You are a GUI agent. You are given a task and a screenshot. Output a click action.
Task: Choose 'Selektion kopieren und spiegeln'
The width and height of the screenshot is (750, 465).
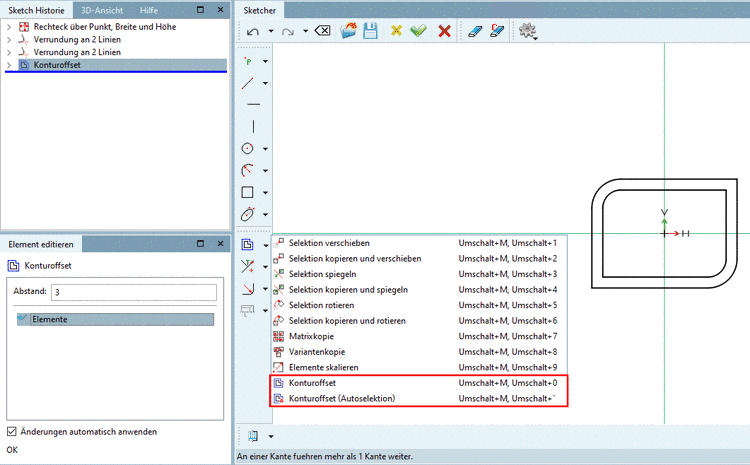click(419, 289)
